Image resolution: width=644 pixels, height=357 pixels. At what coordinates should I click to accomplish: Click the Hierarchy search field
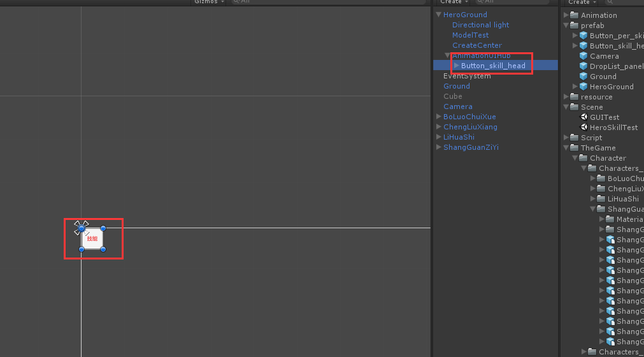click(x=513, y=2)
